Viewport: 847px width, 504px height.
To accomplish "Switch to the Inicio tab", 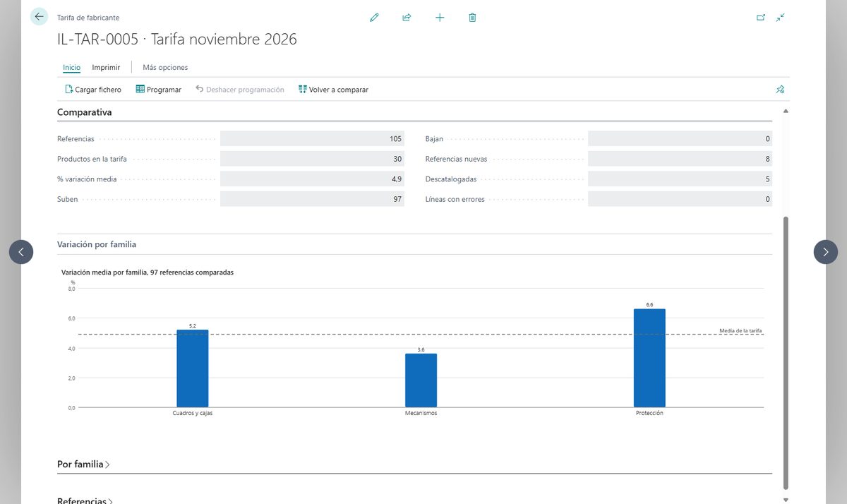I will 71,68.
